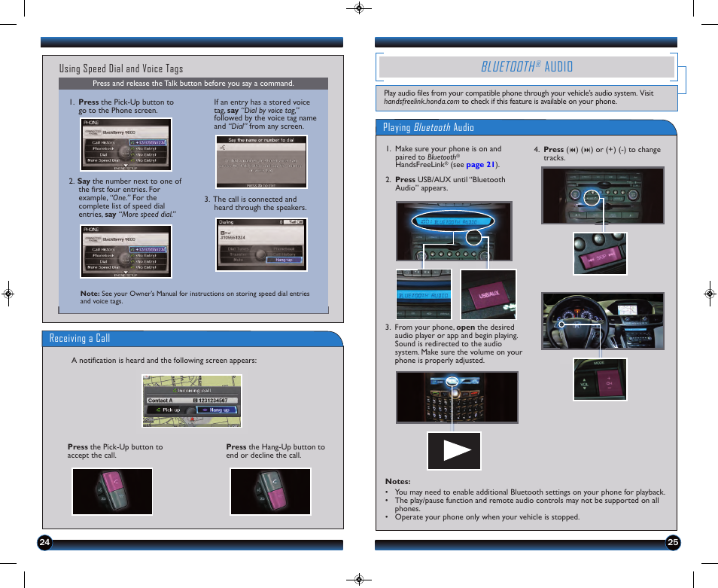
Task: Click the handsfreelink.honda.com text
Action: coord(421,102)
